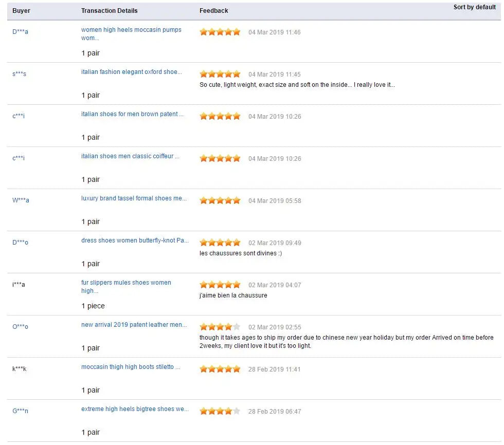Open 'italian shoes for men brown patent' link
This screenshot has width=504, height=445.
(132, 114)
